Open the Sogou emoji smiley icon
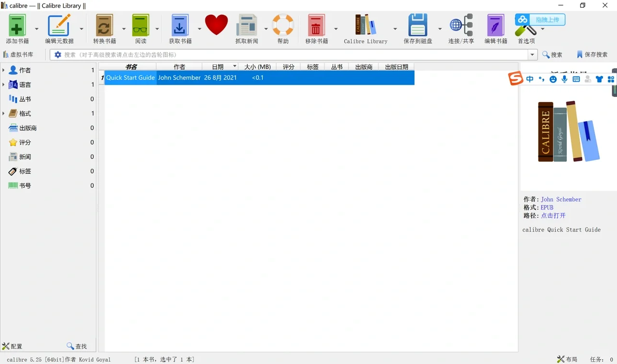 (553, 79)
